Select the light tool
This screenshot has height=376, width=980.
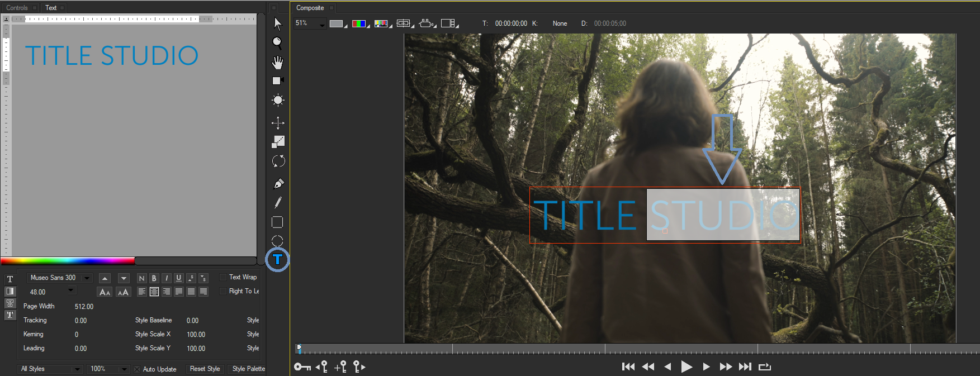(x=278, y=101)
